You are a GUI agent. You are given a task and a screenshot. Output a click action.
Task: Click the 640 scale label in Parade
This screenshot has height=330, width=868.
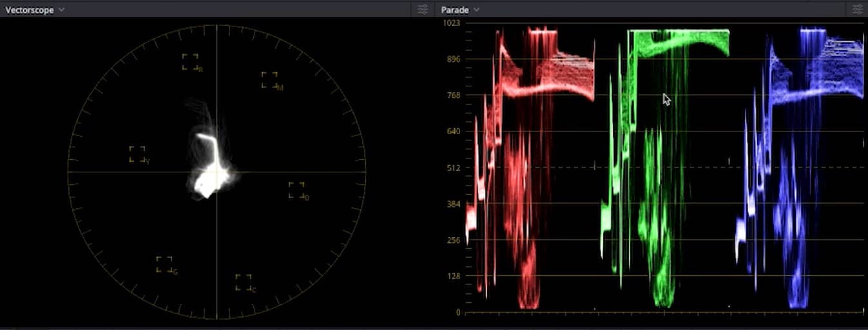point(454,131)
